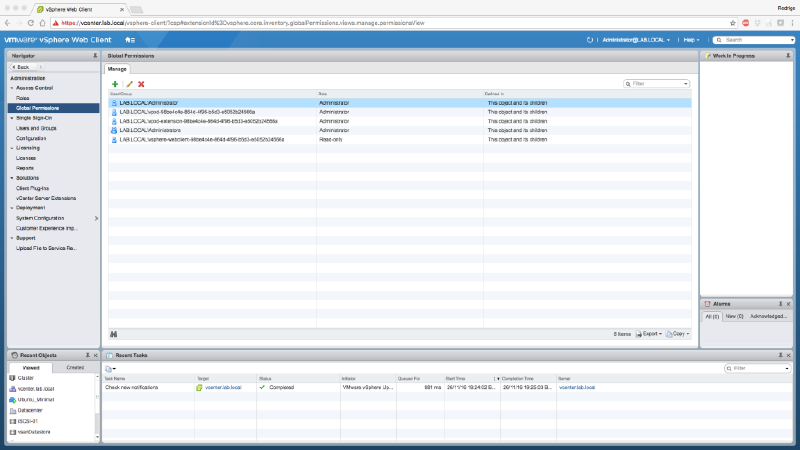Switch to the New (0) alarms tab
800x450 pixels.
coord(734,316)
